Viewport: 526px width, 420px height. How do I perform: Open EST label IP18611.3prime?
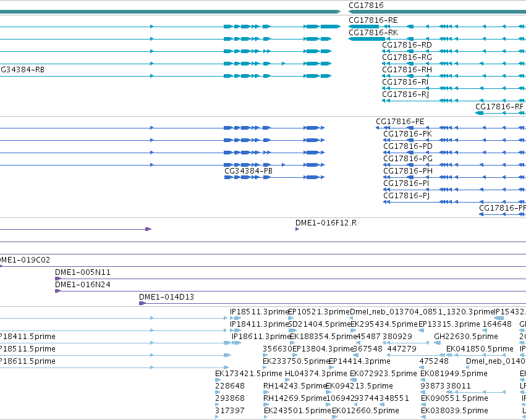[261, 337]
